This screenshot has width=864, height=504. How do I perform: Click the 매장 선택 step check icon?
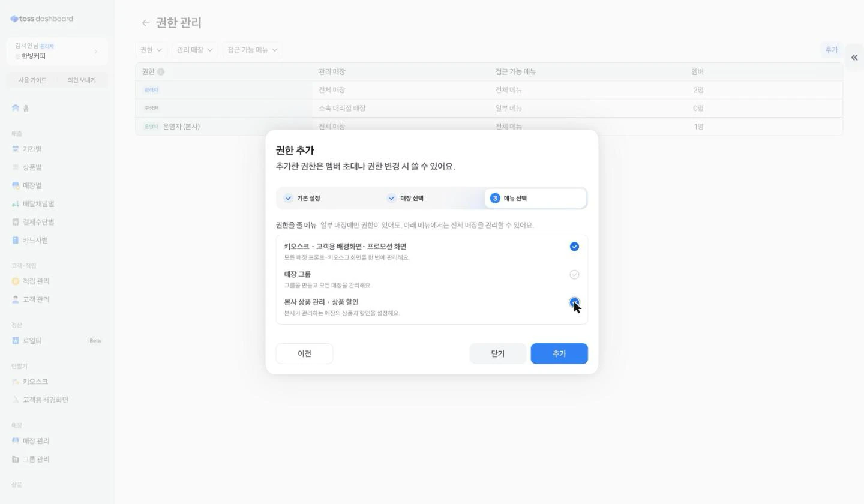(x=392, y=198)
